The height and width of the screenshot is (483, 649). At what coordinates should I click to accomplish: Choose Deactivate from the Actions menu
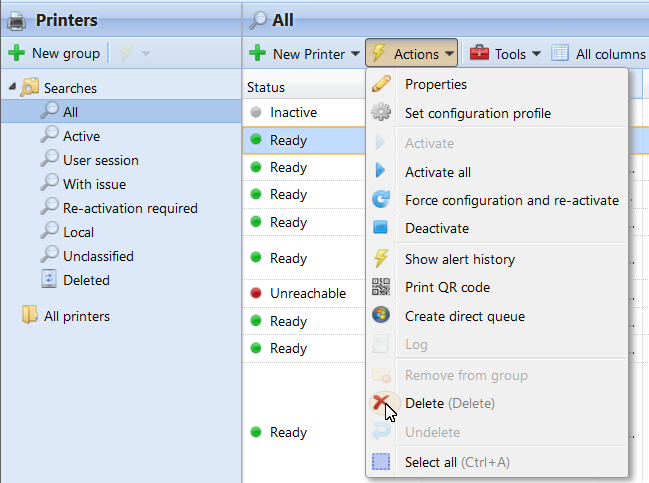point(437,229)
